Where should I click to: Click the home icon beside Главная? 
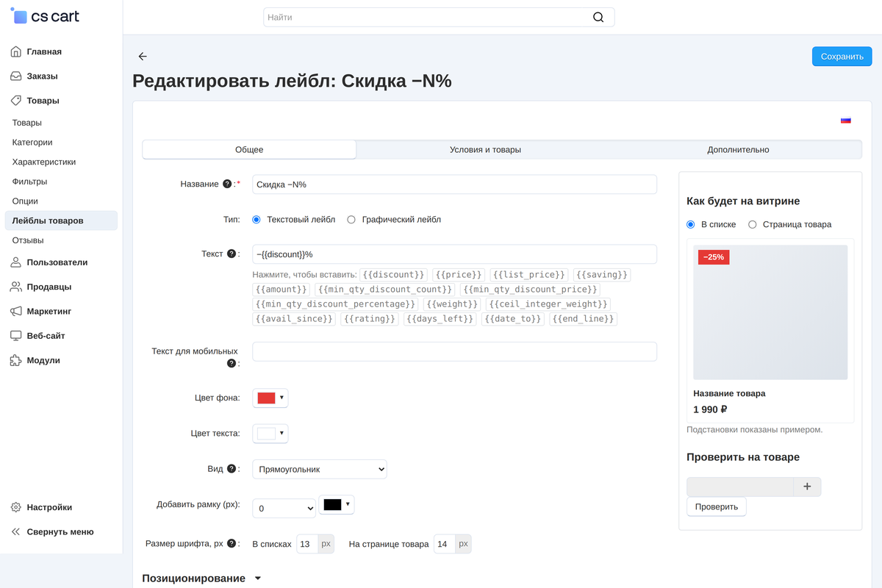[16, 51]
